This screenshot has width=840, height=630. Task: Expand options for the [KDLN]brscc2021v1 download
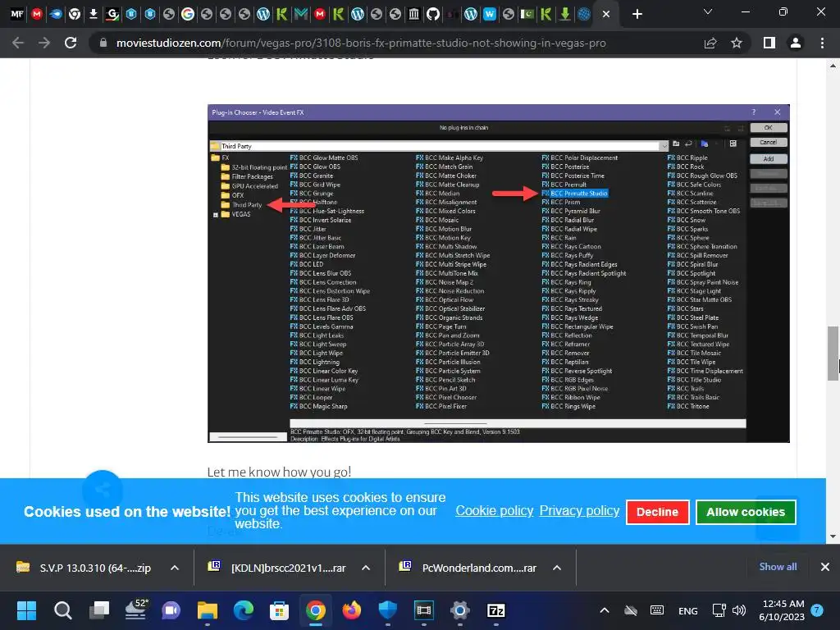[366, 568]
